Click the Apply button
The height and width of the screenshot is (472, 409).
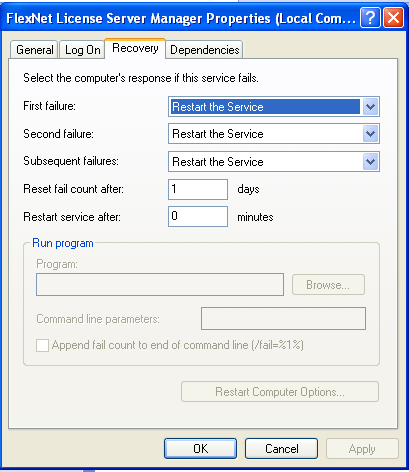click(x=362, y=449)
